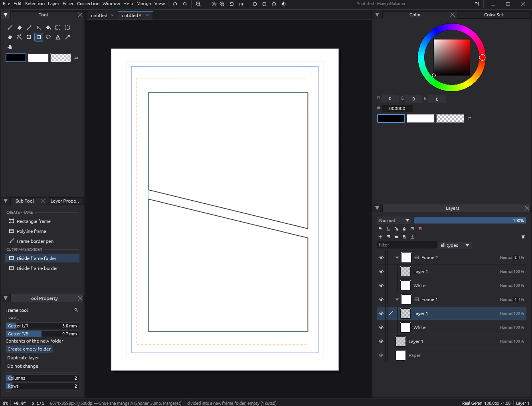Click the search icon in Tool Property
The height and width of the screenshot is (406, 532).
76,310
